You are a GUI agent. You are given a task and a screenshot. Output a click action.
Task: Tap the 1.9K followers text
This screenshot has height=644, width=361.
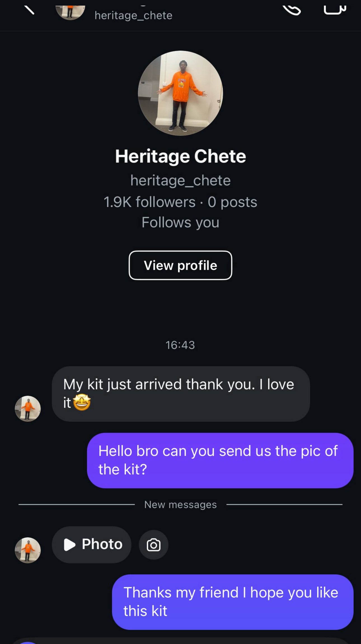(149, 202)
